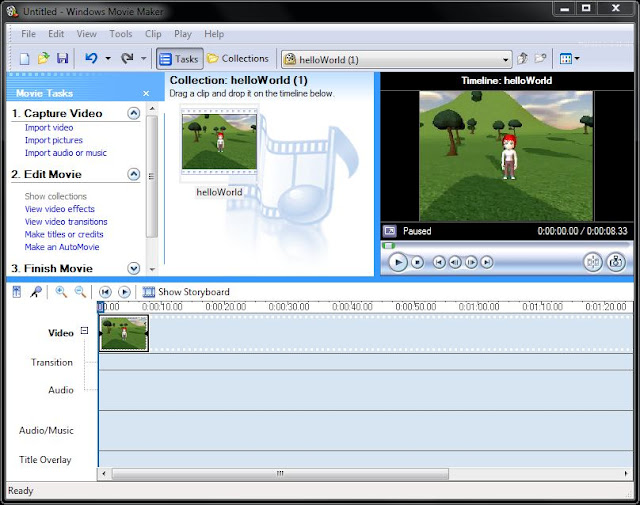Click the Import video link
The image size is (640, 505).
click(x=49, y=127)
